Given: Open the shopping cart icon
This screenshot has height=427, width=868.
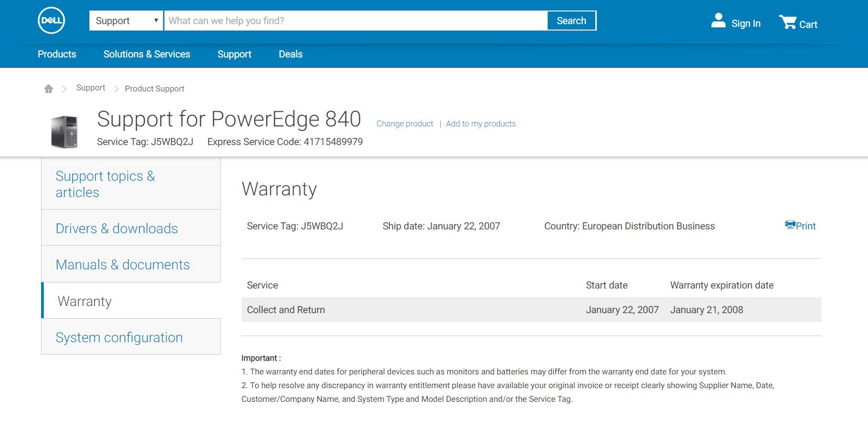Looking at the screenshot, I should pyautogui.click(x=787, y=22).
